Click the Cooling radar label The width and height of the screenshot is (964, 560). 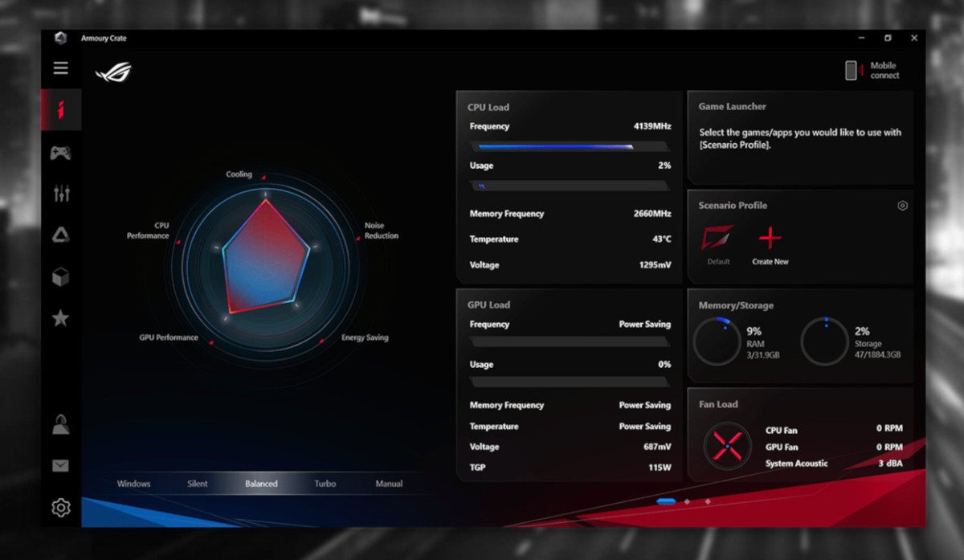point(239,174)
